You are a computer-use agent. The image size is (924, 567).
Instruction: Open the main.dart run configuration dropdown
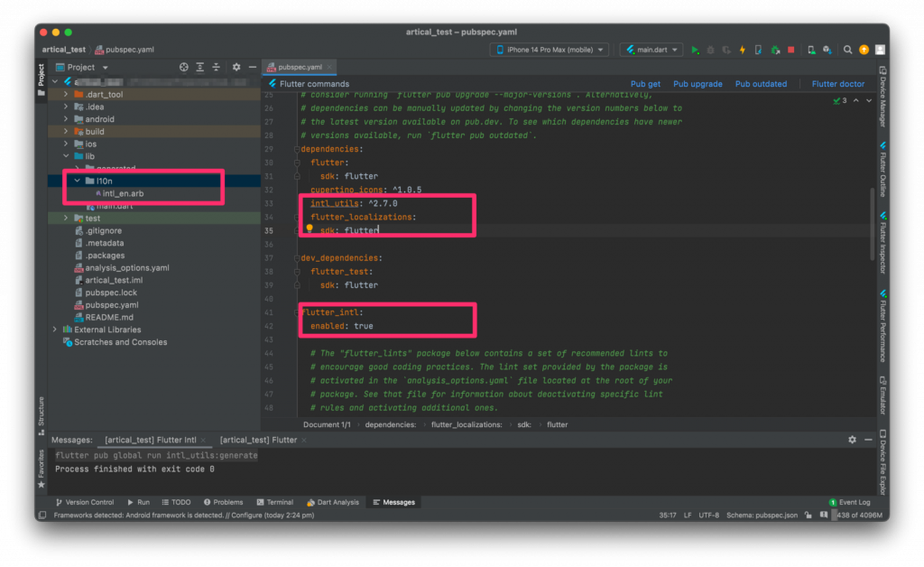pyautogui.click(x=651, y=50)
